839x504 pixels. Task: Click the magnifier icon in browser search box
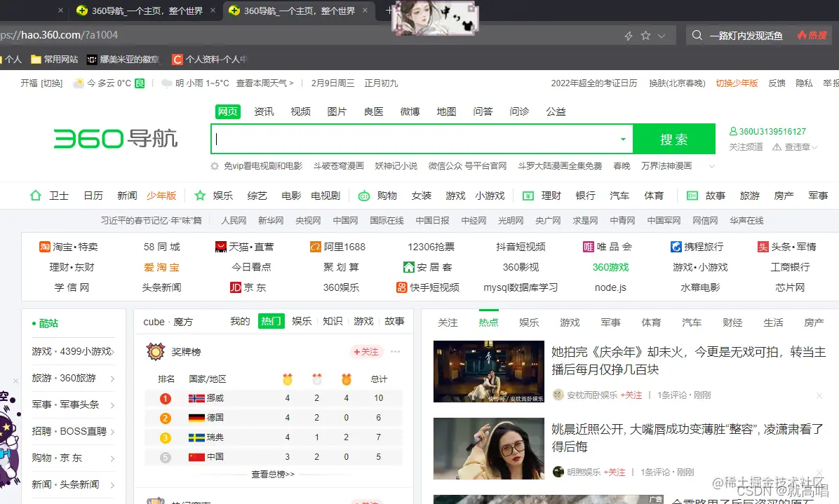click(x=697, y=35)
